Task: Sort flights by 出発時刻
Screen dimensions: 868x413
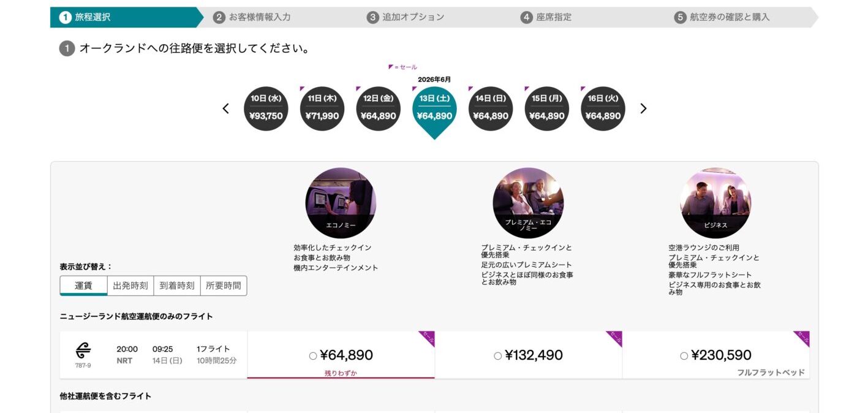Action: pyautogui.click(x=130, y=286)
